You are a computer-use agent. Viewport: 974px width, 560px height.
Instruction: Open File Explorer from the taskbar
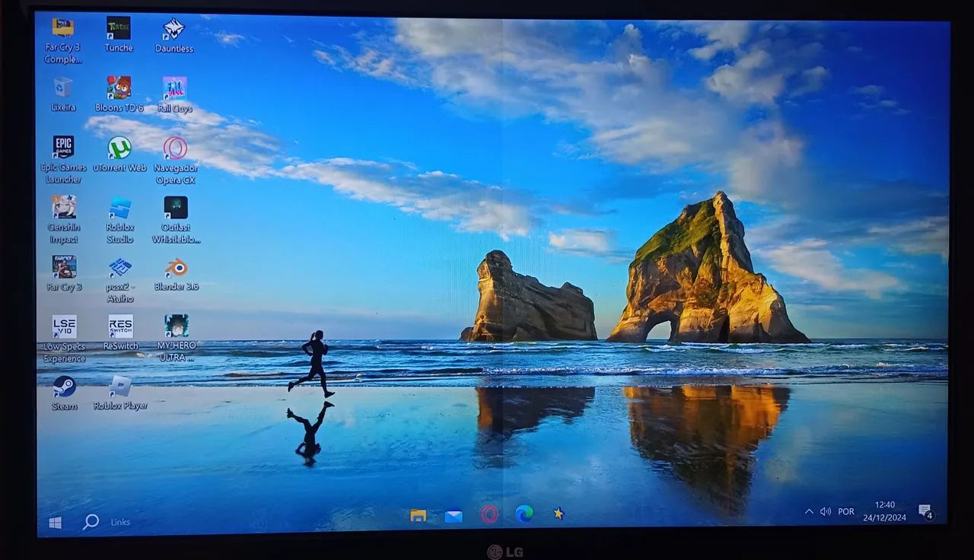(x=417, y=515)
